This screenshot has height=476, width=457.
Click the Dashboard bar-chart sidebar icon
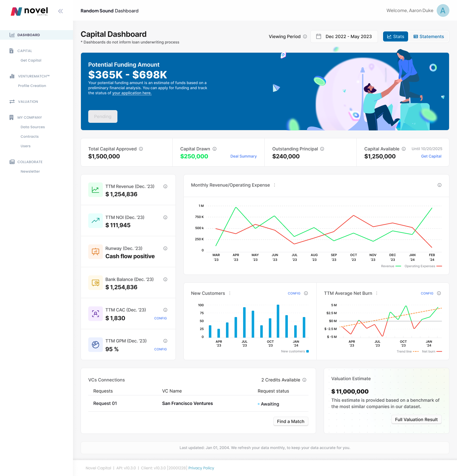click(12, 35)
